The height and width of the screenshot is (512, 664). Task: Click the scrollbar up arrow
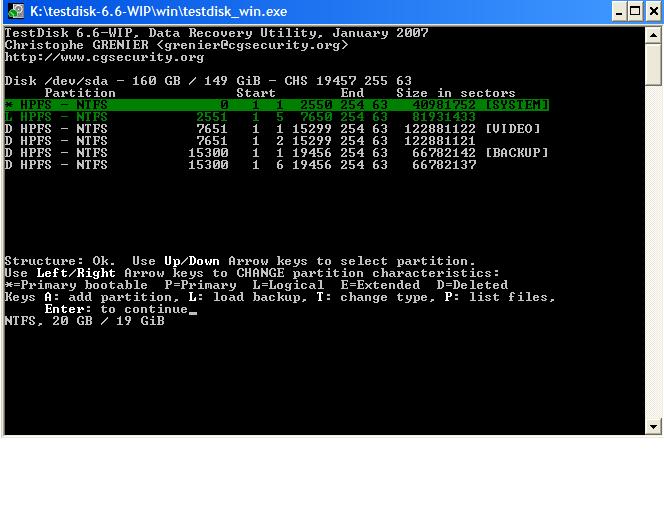[653, 35]
